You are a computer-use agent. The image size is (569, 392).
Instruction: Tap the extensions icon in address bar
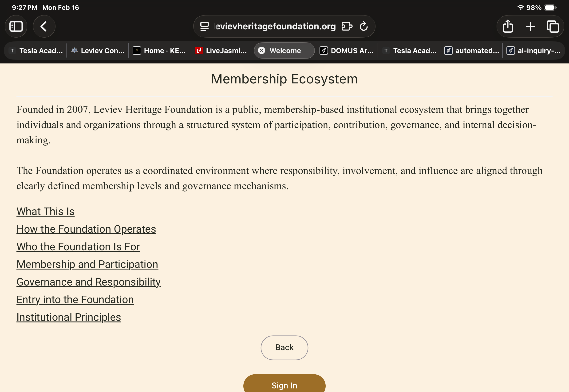point(347,26)
